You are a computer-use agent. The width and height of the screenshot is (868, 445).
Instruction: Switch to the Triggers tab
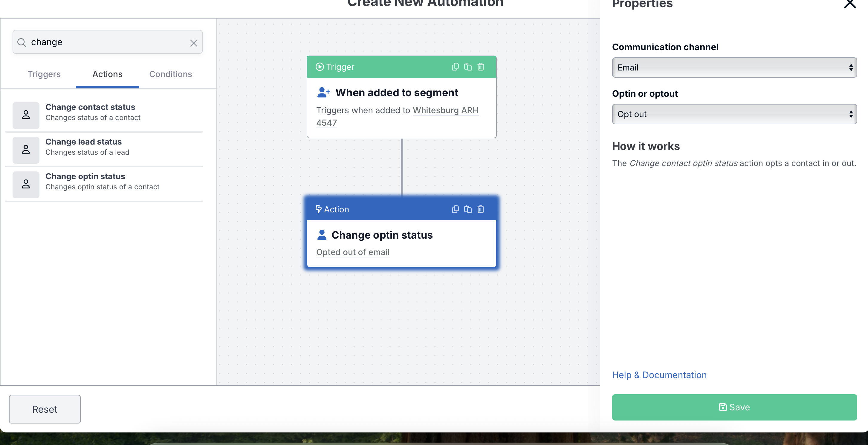(x=44, y=74)
